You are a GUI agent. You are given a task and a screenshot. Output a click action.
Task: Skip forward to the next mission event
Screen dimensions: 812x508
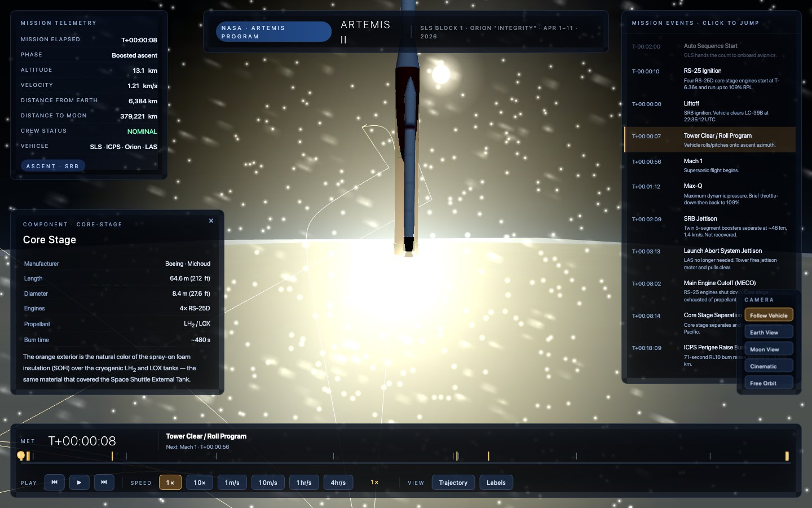(104, 483)
